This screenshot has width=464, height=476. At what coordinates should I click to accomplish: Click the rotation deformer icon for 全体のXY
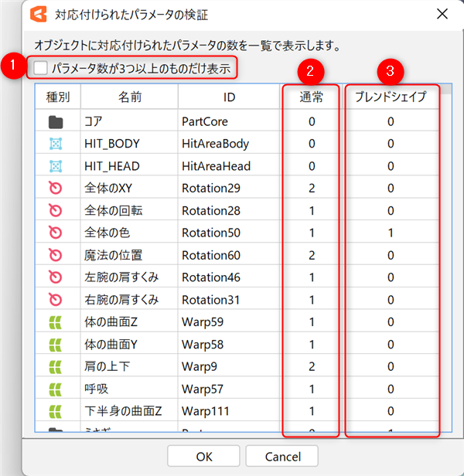coord(55,189)
